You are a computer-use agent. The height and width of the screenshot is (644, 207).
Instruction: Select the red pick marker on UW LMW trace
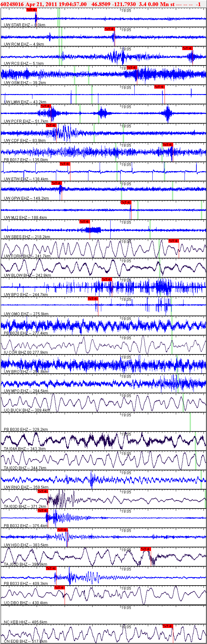(159, 87)
